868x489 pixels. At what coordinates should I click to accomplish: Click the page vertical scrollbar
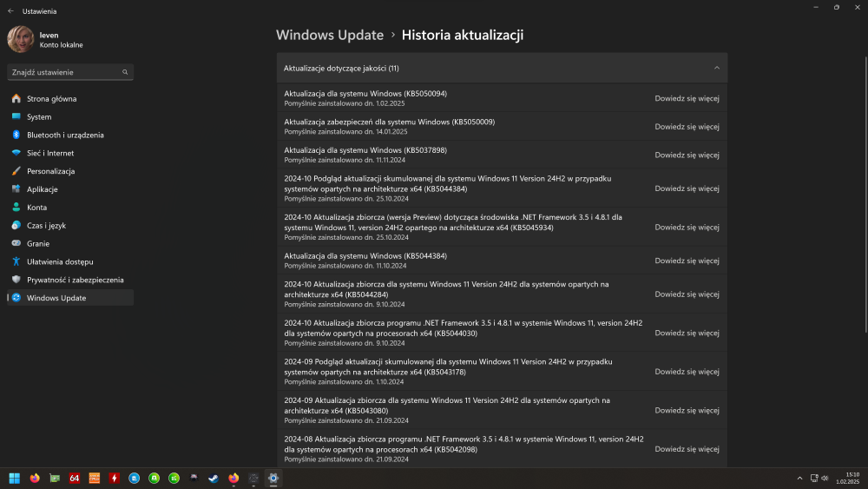coord(865,194)
